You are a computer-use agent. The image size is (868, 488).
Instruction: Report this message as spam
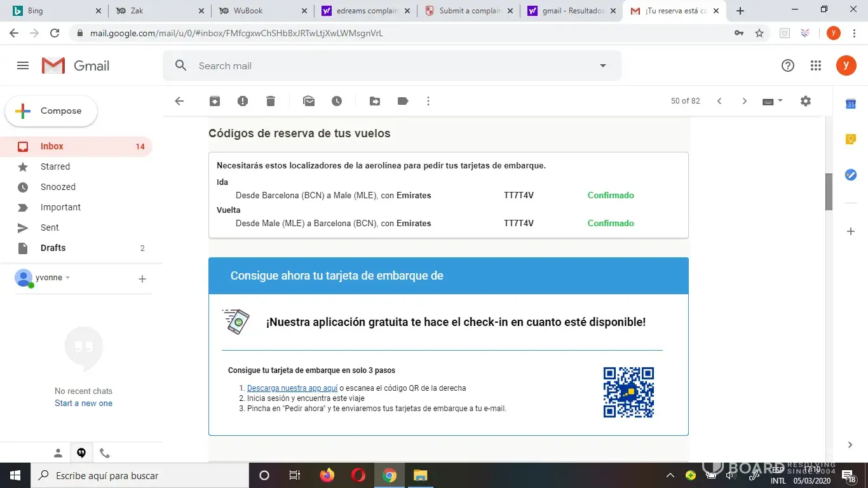[243, 101]
